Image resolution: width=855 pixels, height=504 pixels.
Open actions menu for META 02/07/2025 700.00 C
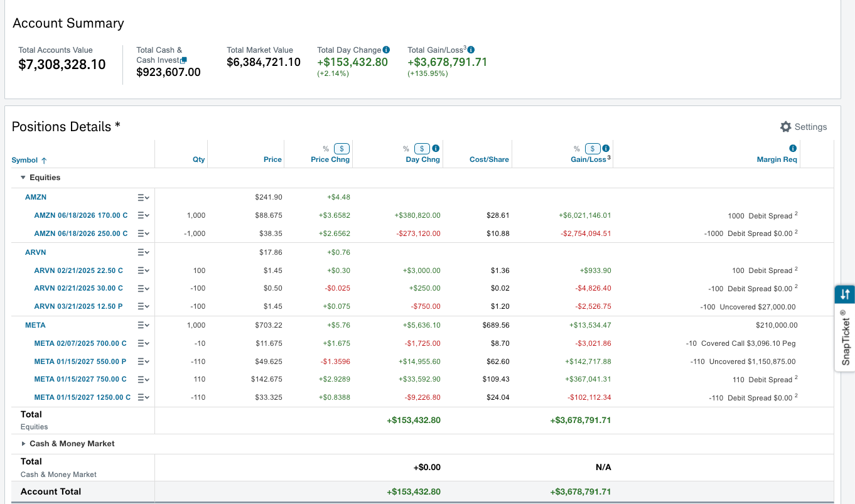144,343
